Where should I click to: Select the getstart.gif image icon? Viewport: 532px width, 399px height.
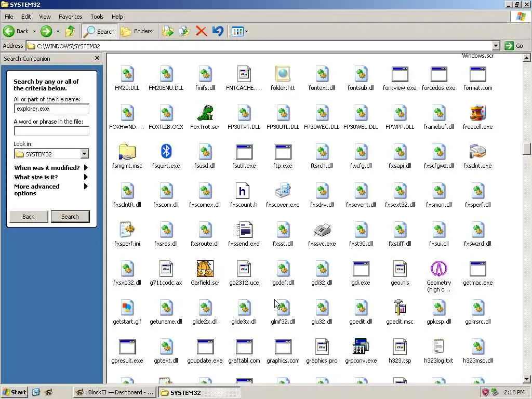(x=127, y=308)
